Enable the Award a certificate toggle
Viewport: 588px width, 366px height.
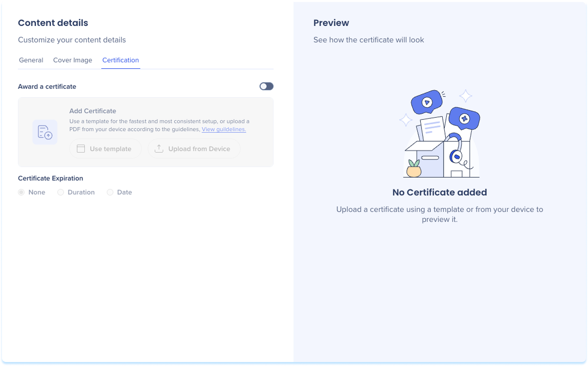(266, 86)
